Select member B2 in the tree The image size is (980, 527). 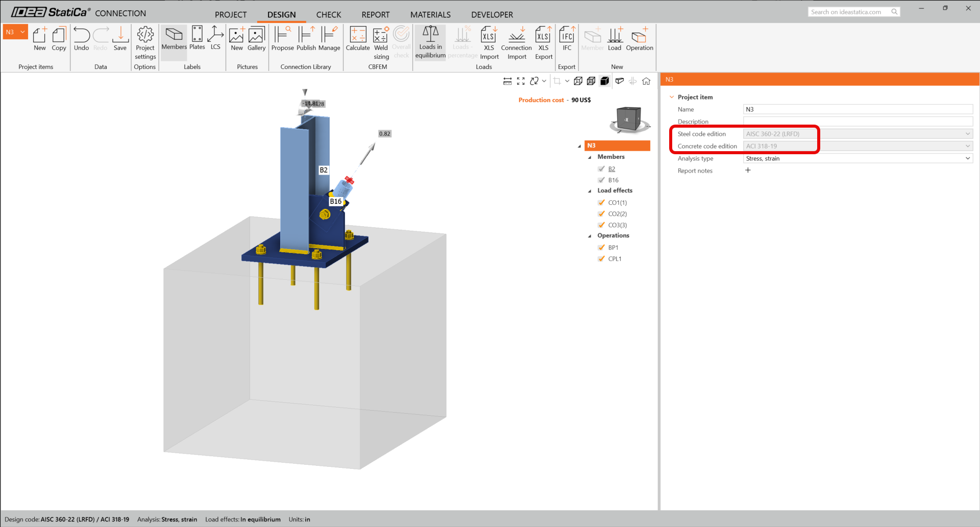[611, 169]
